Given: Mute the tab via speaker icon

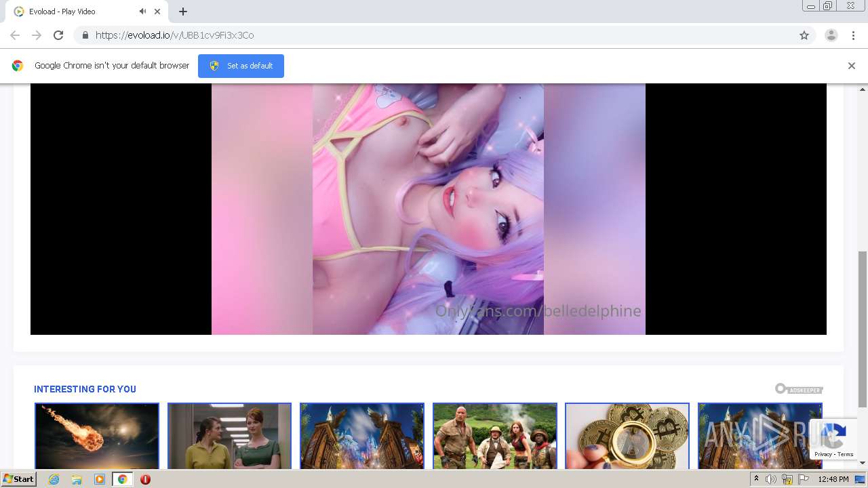Looking at the screenshot, I should point(142,12).
